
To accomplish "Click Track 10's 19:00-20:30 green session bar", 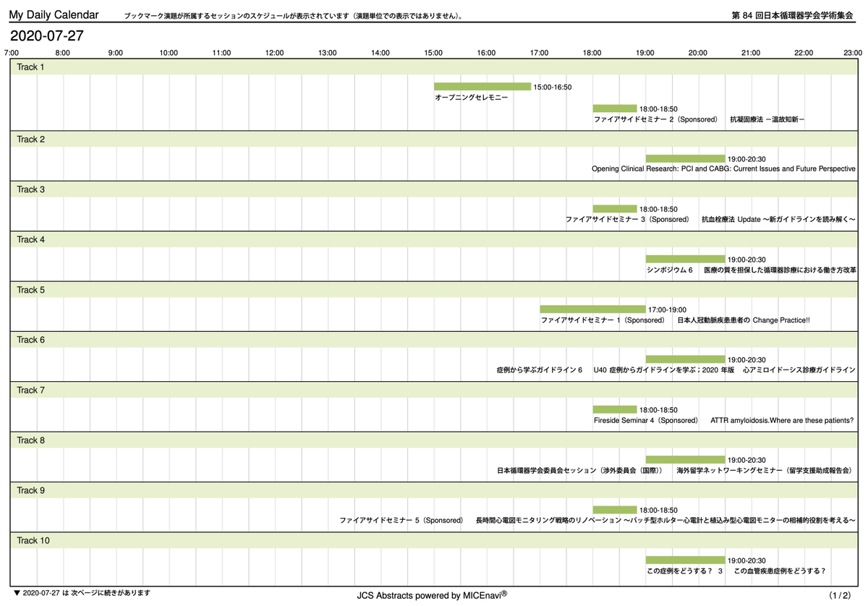I will (x=685, y=560).
